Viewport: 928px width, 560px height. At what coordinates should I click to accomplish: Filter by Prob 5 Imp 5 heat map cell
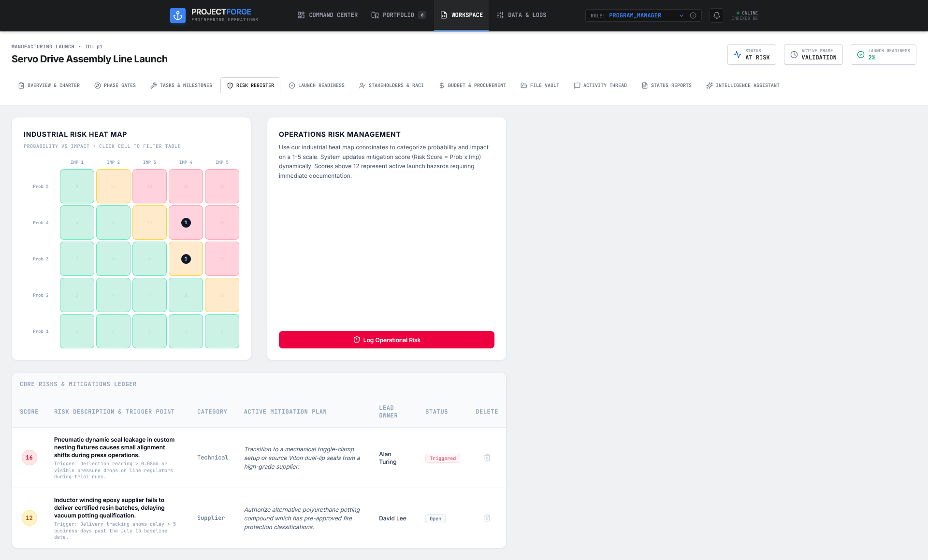(x=222, y=187)
